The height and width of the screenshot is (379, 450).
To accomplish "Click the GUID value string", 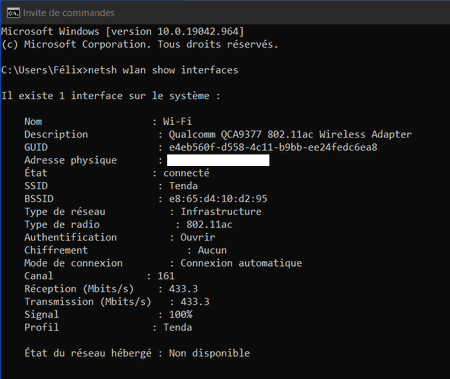I will pos(273,147).
